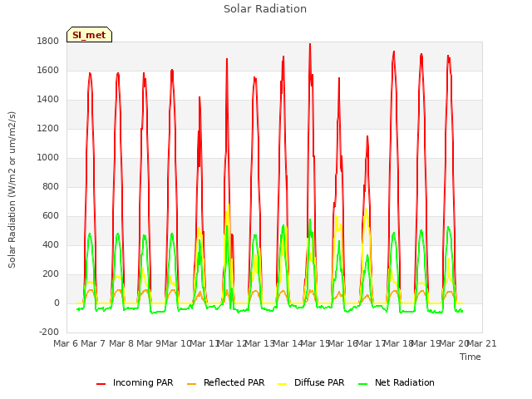Click the 1000 y-axis tick value
Image resolution: width=532 pixels, height=399 pixels.
coord(48,158)
